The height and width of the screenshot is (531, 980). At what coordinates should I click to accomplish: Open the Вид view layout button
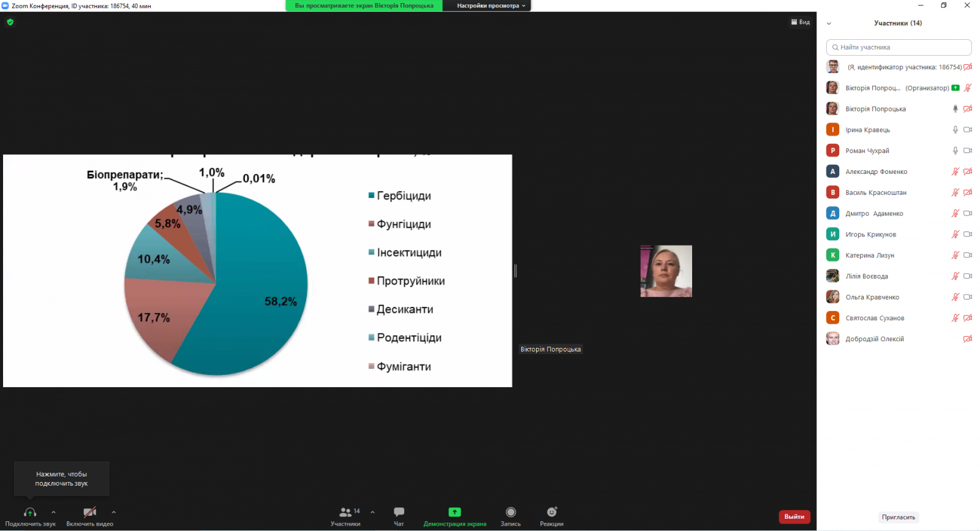tap(801, 22)
